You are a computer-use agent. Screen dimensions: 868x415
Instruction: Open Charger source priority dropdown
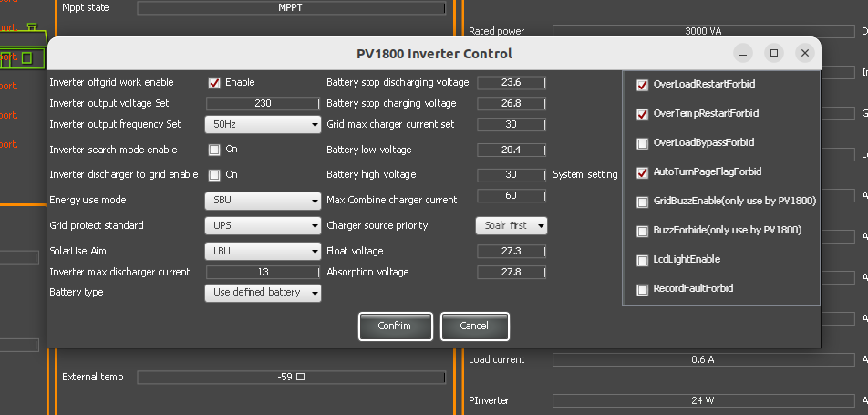pyautogui.click(x=511, y=225)
